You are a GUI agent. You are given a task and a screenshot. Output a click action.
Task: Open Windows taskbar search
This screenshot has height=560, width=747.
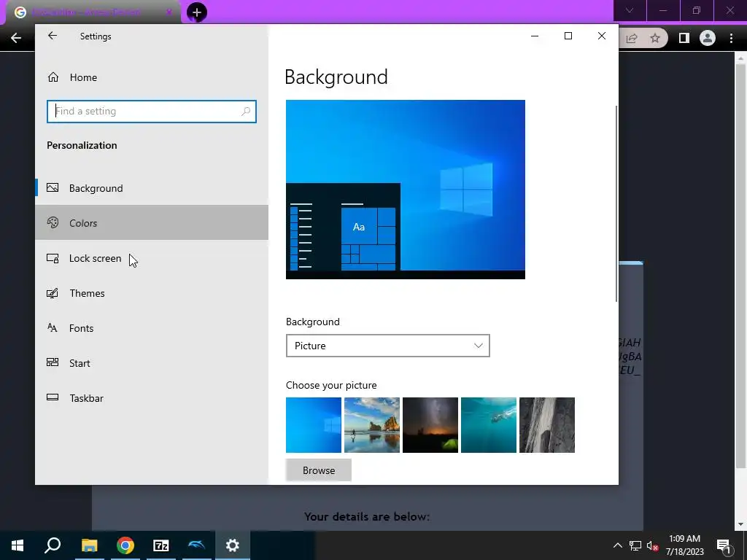53,545
